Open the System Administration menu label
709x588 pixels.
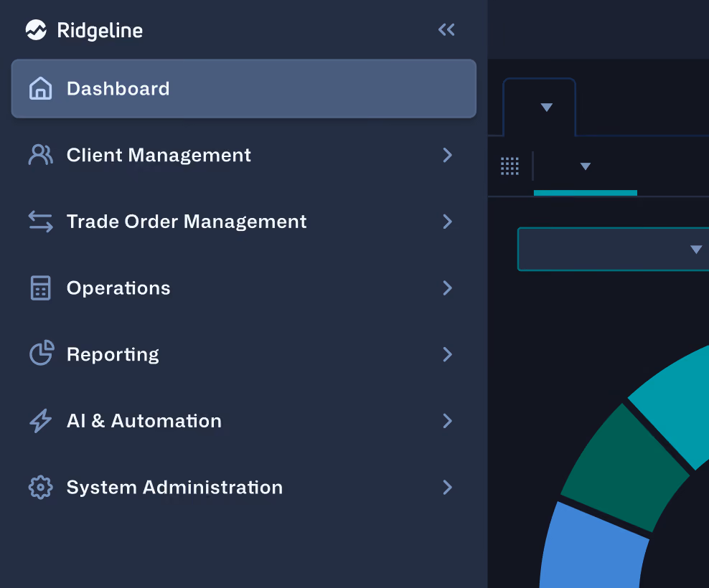click(174, 487)
